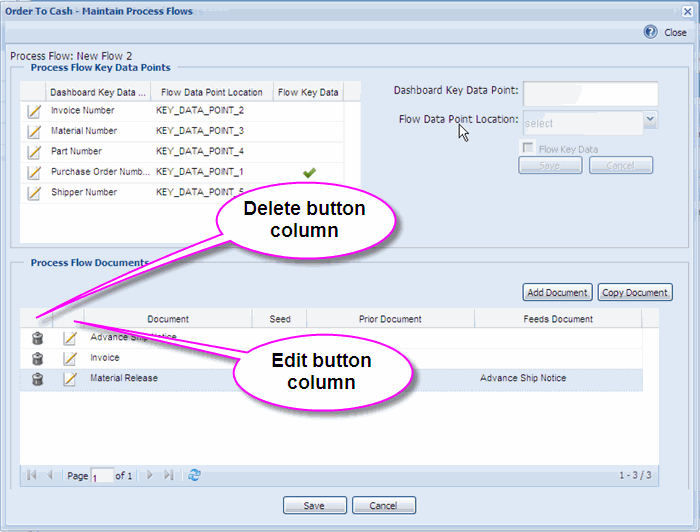The height and width of the screenshot is (532, 700).
Task: Click the Seed column header
Action: (280, 319)
